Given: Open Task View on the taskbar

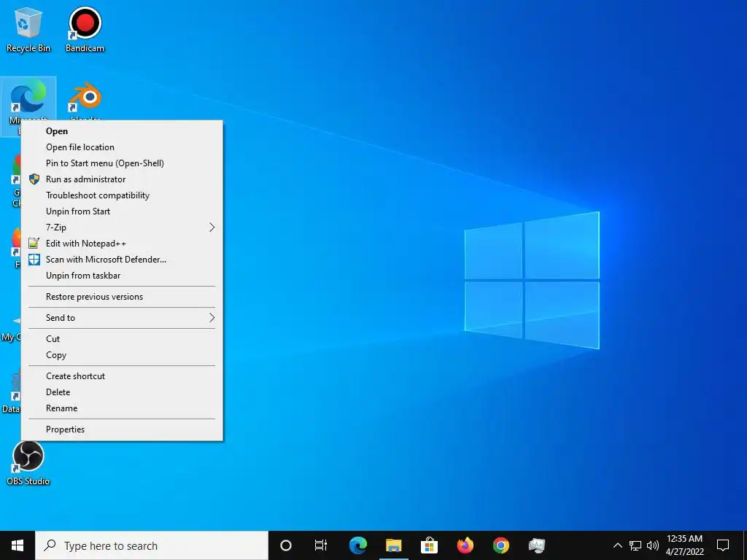Looking at the screenshot, I should tap(321, 545).
